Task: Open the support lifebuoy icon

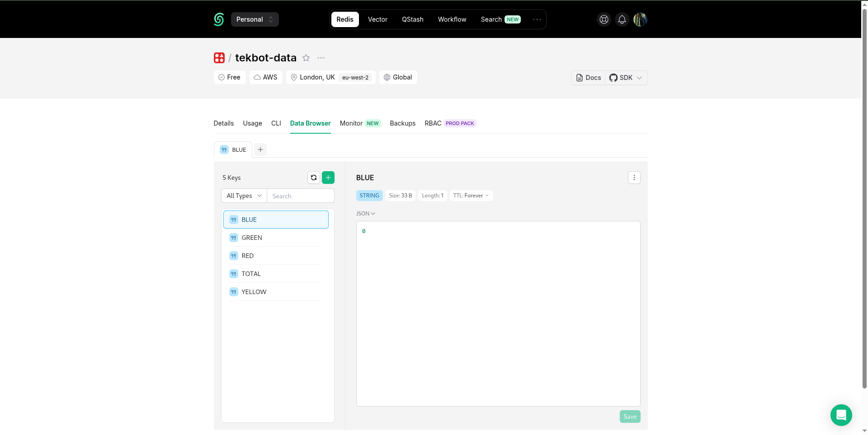Action: [x=604, y=19]
